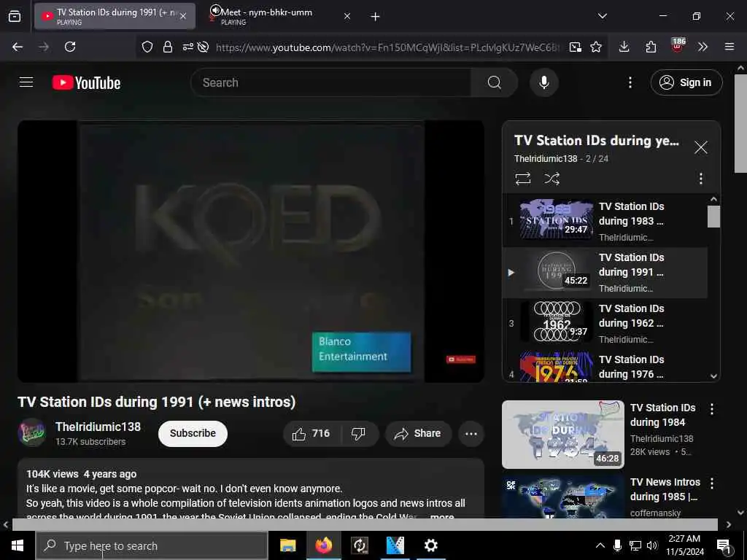The width and height of the screenshot is (747, 560).
Task: Open notification center icon
Action: 724,547
